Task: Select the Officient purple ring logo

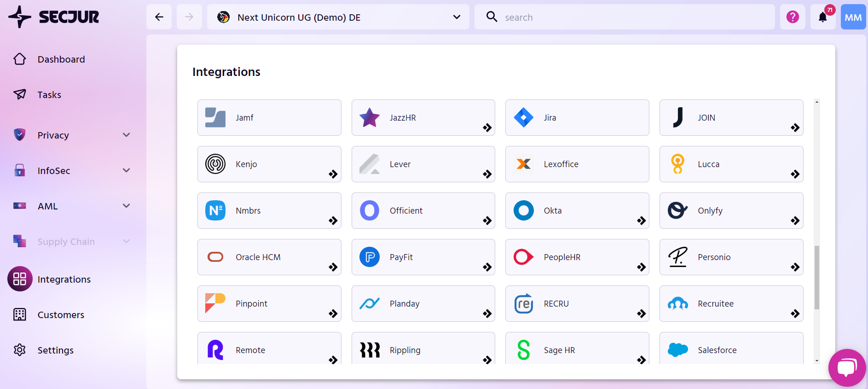Action: (x=370, y=210)
